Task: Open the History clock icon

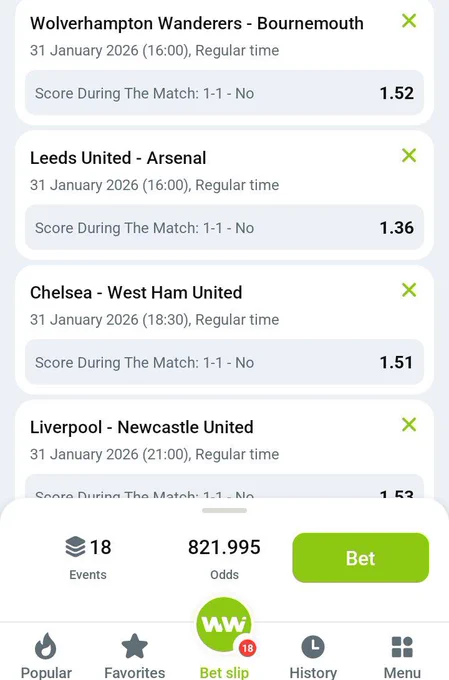Action: click(x=313, y=647)
